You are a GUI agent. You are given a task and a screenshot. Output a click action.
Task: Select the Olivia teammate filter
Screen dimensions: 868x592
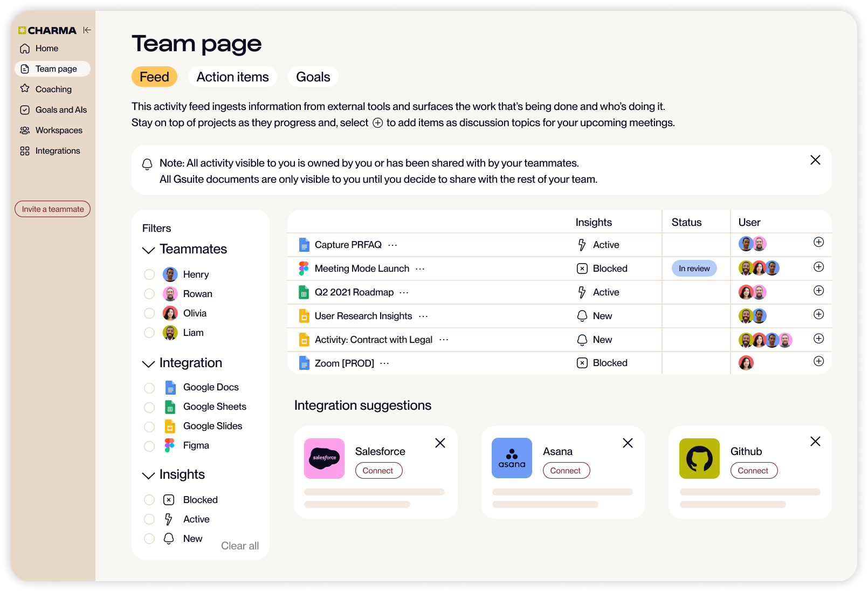tap(149, 313)
